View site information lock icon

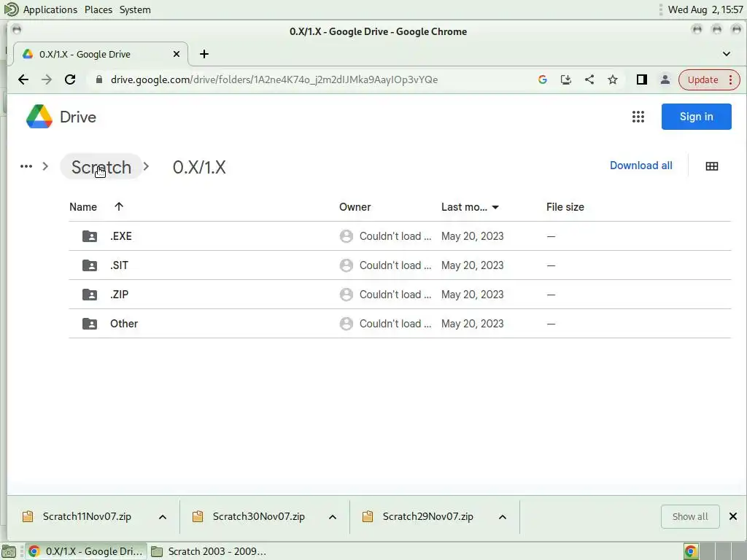point(99,79)
